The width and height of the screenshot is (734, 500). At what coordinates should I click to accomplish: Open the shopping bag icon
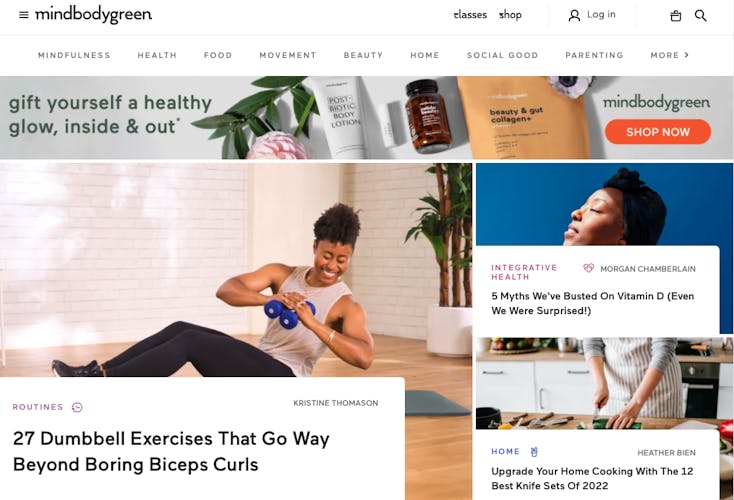(x=675, y=16)
